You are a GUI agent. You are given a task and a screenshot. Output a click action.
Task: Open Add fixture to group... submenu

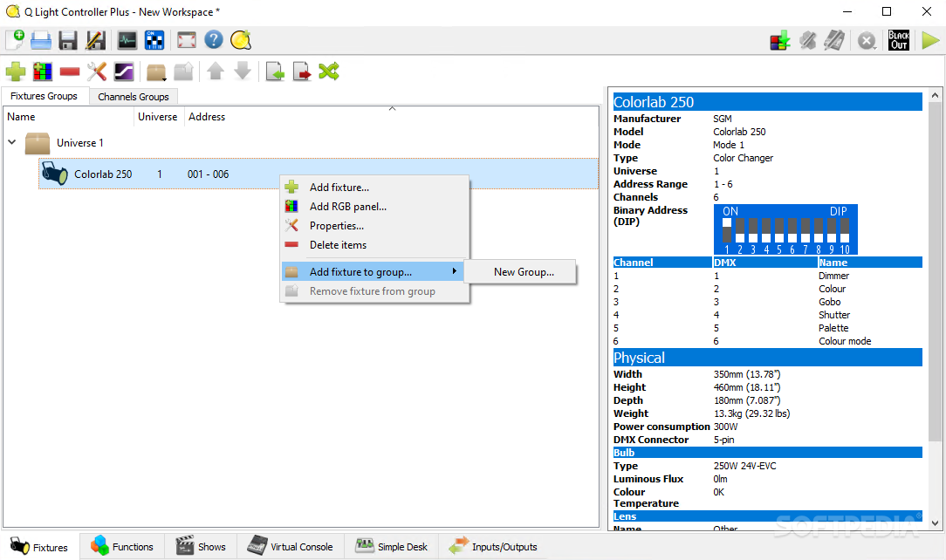pyautogui.click(x=373, y=272)
